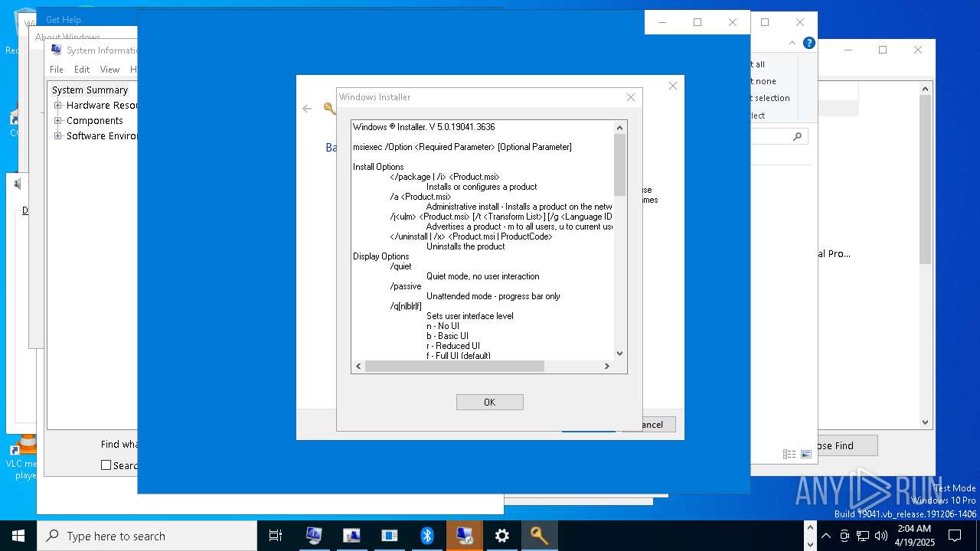Open network status tray icon

point(863,536)
